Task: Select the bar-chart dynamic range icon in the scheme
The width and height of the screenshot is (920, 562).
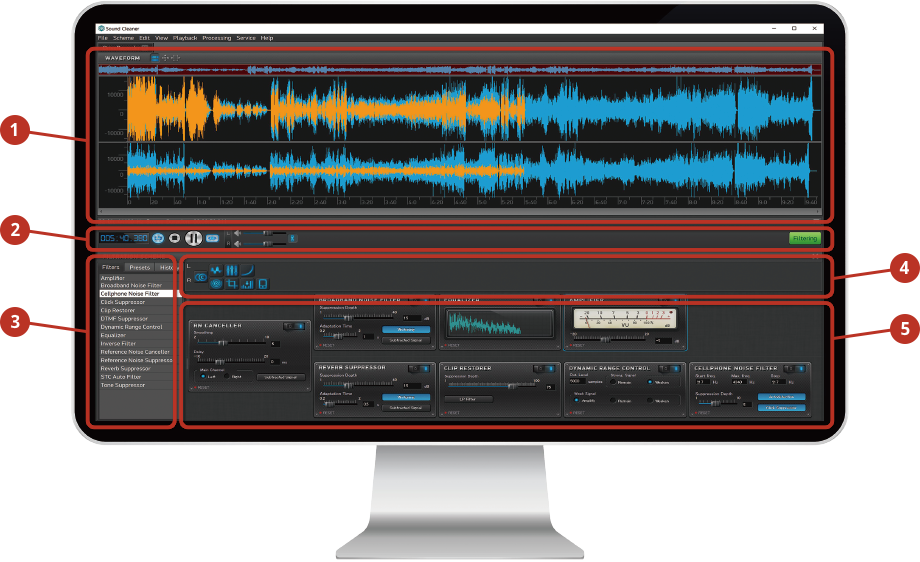Action: (248, 284)
